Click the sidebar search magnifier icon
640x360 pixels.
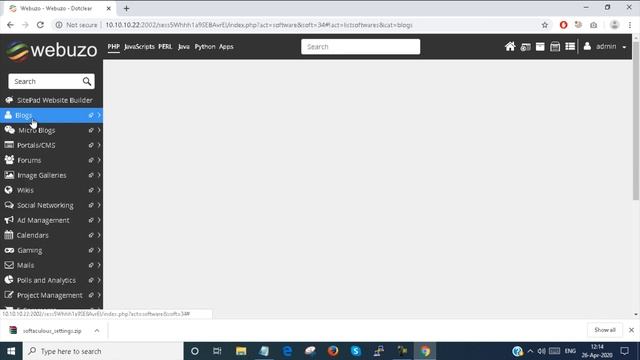coord(87,81)
